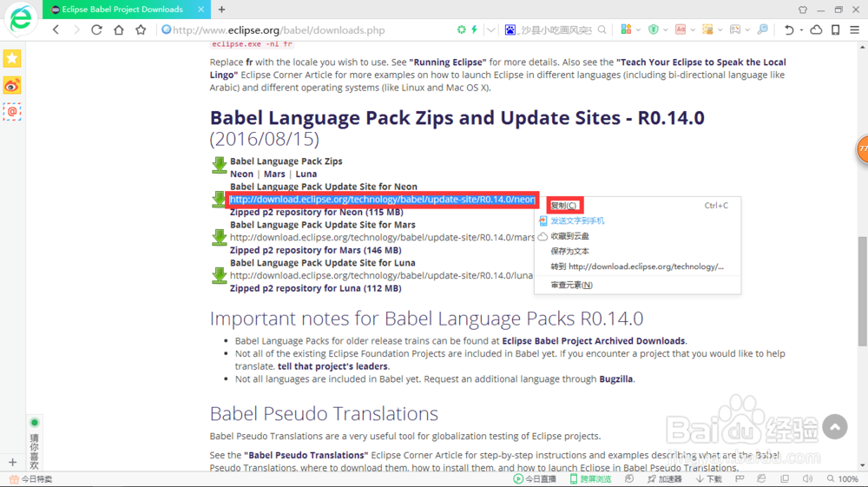Screen dimensions: 868x487
Task: Expand dropdown next to translate icon
Action: point(693,30)
